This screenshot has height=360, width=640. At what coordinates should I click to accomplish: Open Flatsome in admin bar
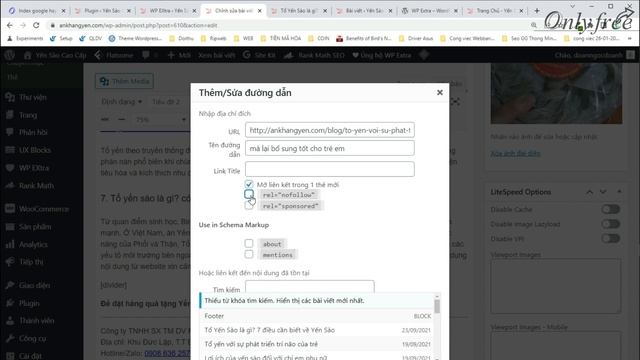click(114, 55)
